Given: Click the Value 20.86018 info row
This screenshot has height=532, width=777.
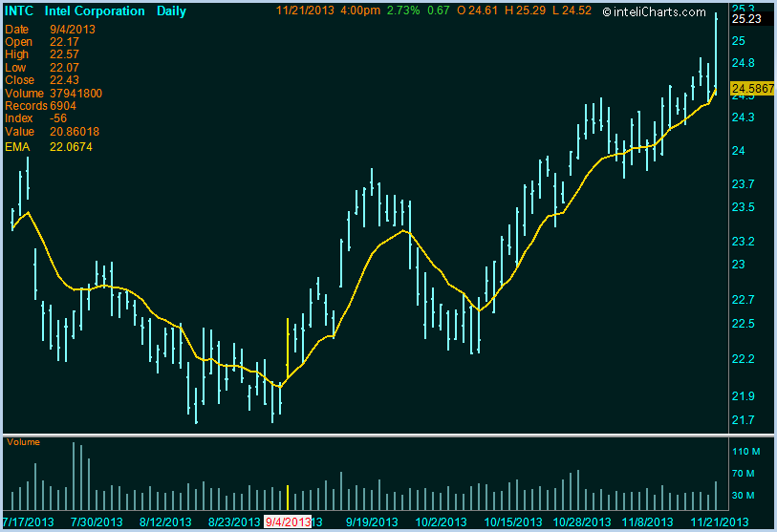Looking at the screenshot, I should tap(52, 132).
